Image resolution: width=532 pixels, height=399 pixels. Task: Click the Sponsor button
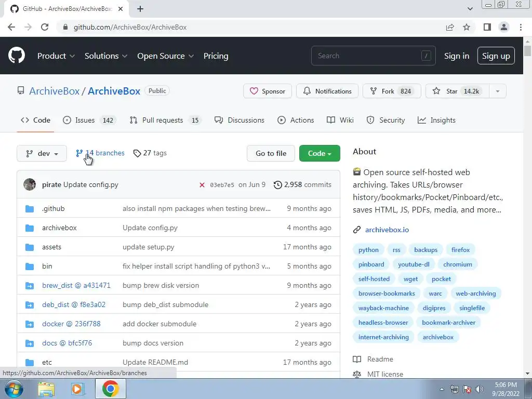click(x=268, y=91)
